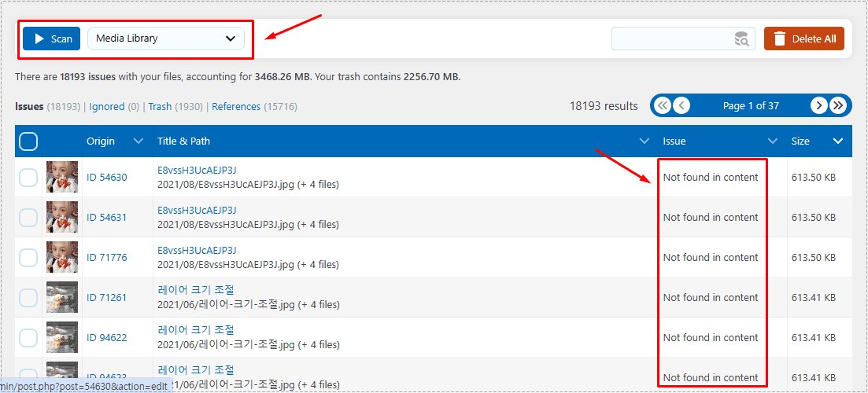Check the row for ID 94622
Image resolution: width=868 pixels, height=393 pixels.
pos(28,338)
